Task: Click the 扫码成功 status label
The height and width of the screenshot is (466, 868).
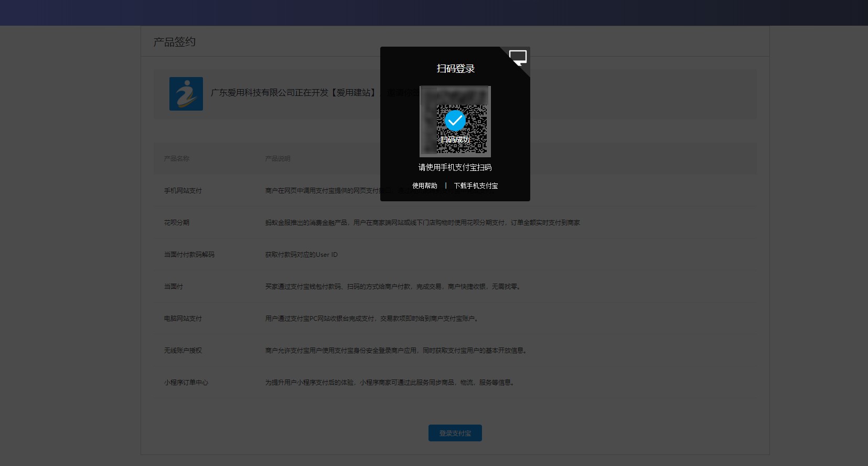Action: pos(455,139)
